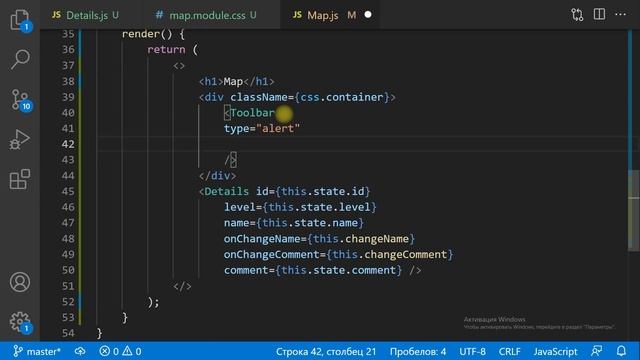This screenshot has height=360, width=640.
Task: Click the vertical scrollbar thumb in editor
Action: coord(633,210)
